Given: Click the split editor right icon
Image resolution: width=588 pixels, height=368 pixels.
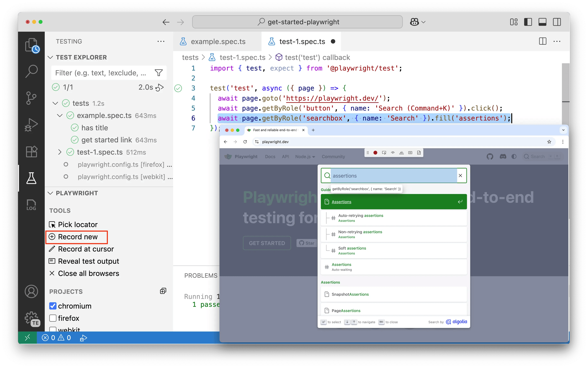Looking at the screenshot, I should pyautogui.click(x=542, y=41).
